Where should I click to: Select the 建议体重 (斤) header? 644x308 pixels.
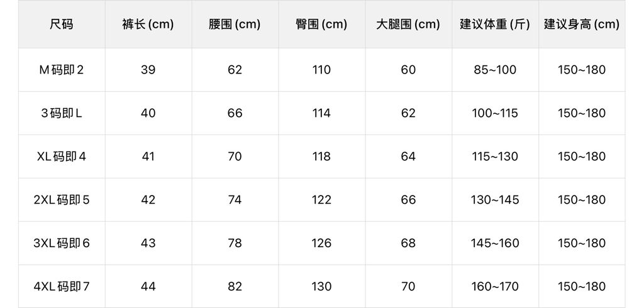pyautogui.click(x=496, y=25)
